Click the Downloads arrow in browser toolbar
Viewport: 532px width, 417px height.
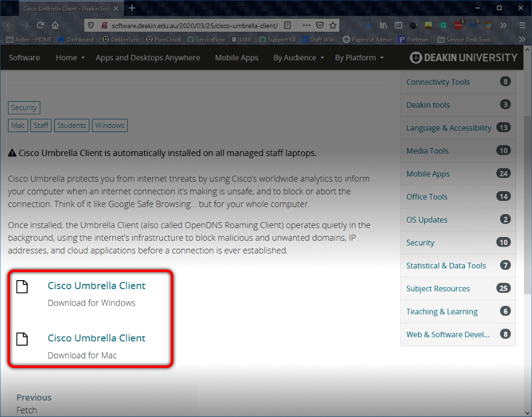[369, 25]
